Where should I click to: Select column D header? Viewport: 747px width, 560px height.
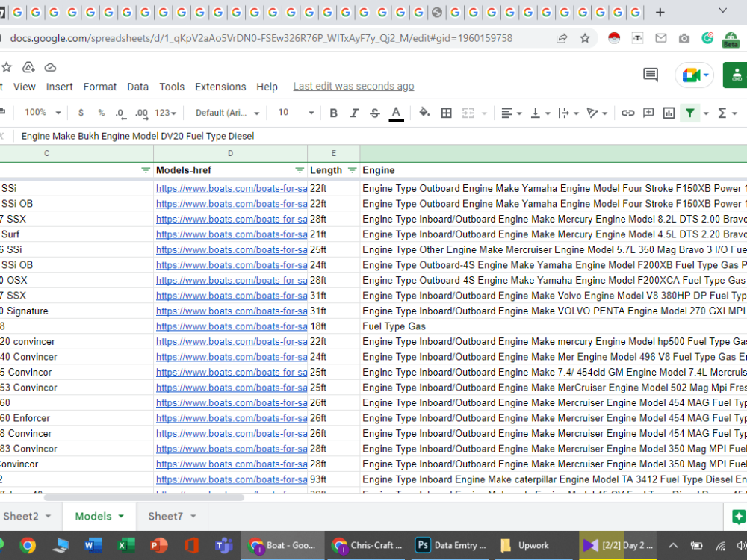click(230, 153)
